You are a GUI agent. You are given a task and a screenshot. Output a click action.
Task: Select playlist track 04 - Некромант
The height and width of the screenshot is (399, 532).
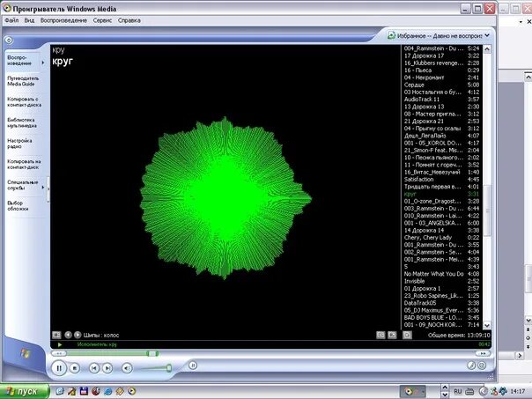point(441,78)
